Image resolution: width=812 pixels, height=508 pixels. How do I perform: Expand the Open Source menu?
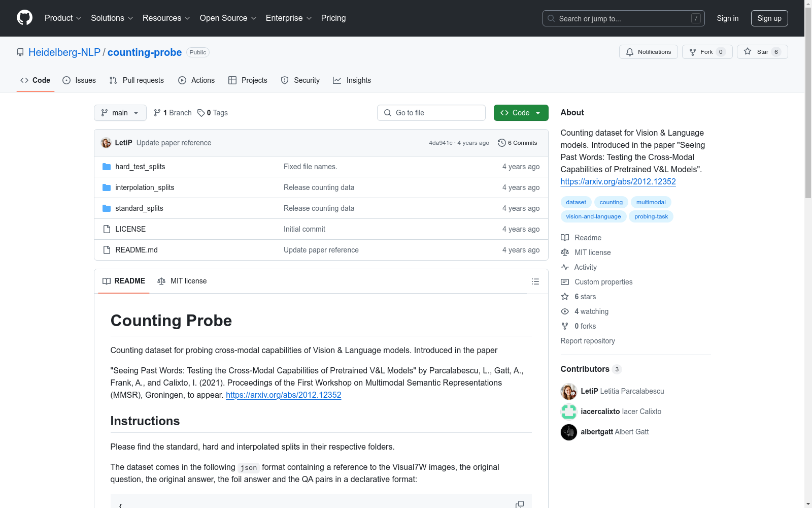tap(228, 18)
